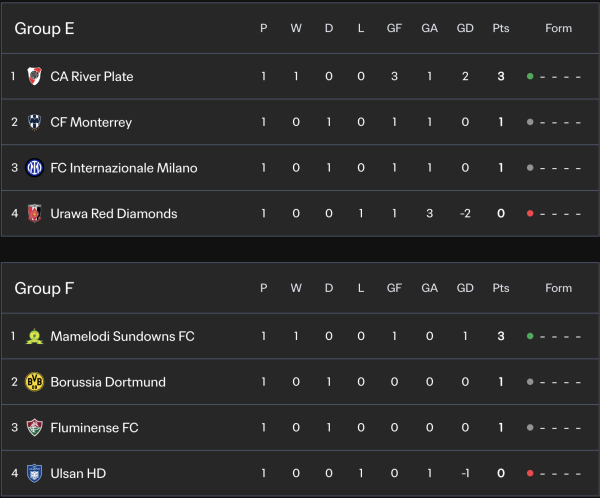Click Ulsan HD's red form indicator dot
The width and height of the screenshot is (600, 498).
pyautogui.click(x=530, y=473)
